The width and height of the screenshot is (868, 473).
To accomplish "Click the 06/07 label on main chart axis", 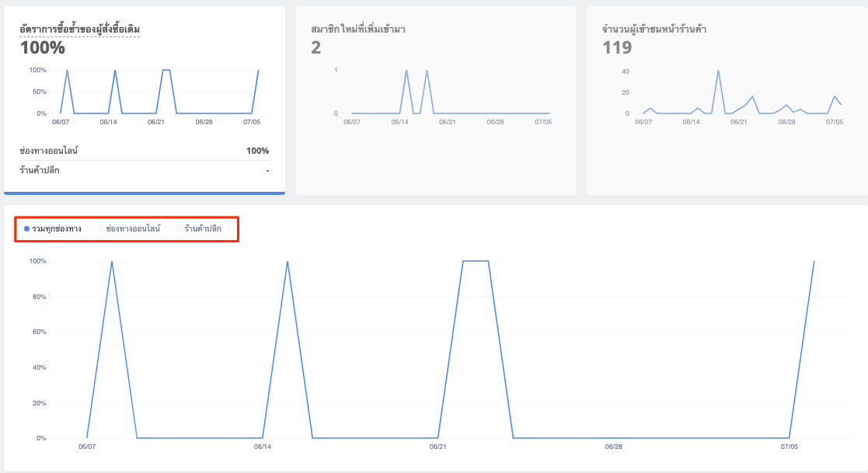I will [x=87, y=447].
